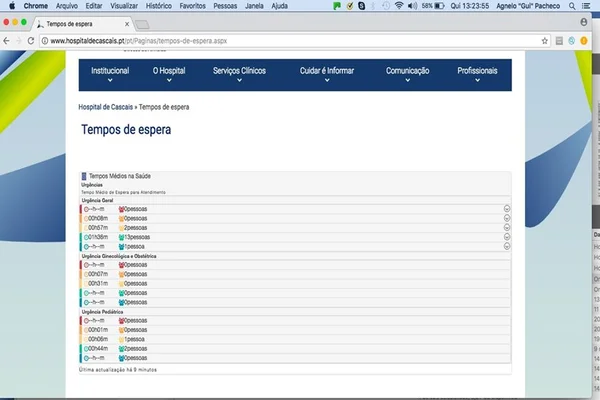Click the Urgência Pediátrica section header
This screenshot has height=400, width=600.
click(x=102, y=312)
